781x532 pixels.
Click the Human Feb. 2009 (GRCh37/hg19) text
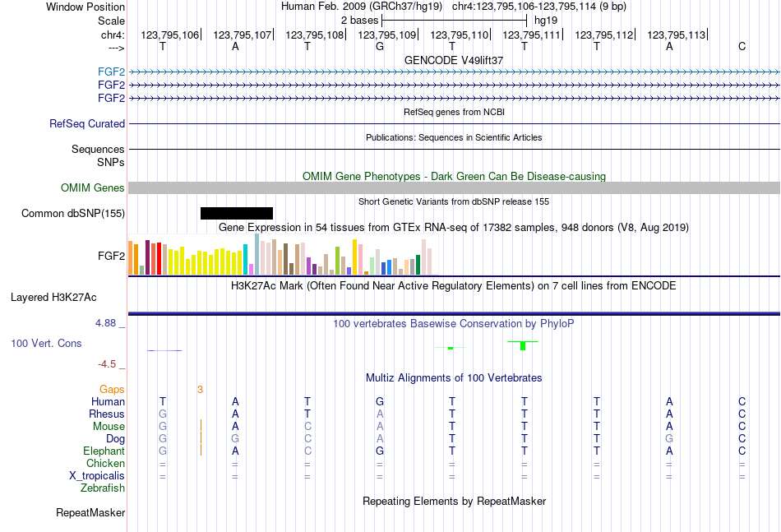click(x=362, y=7)
